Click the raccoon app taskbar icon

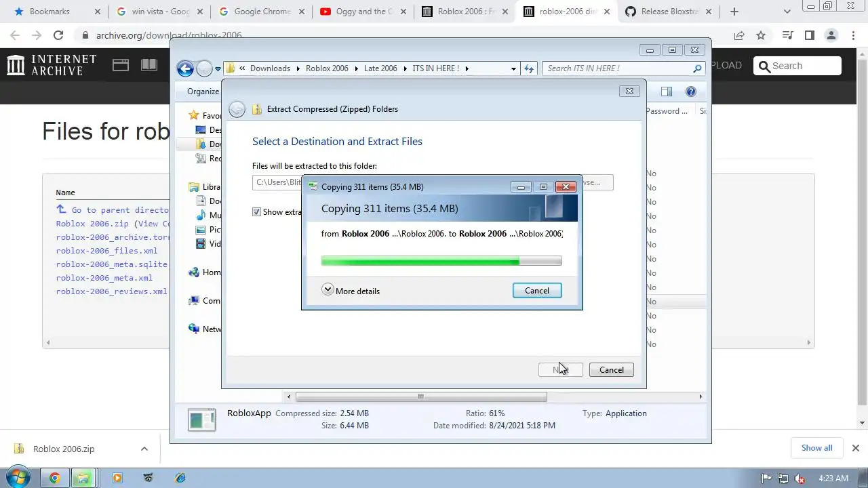click(149, 478)
